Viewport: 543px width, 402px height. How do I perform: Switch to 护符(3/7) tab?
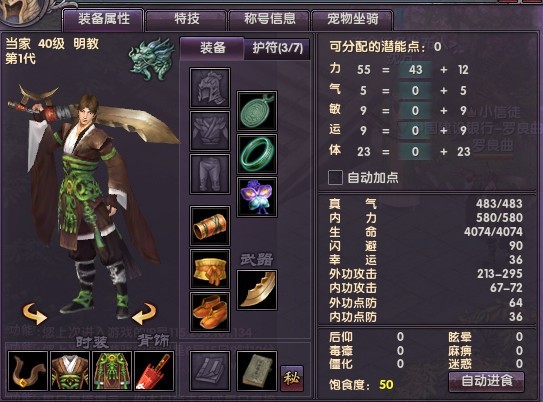coord(277,48)
